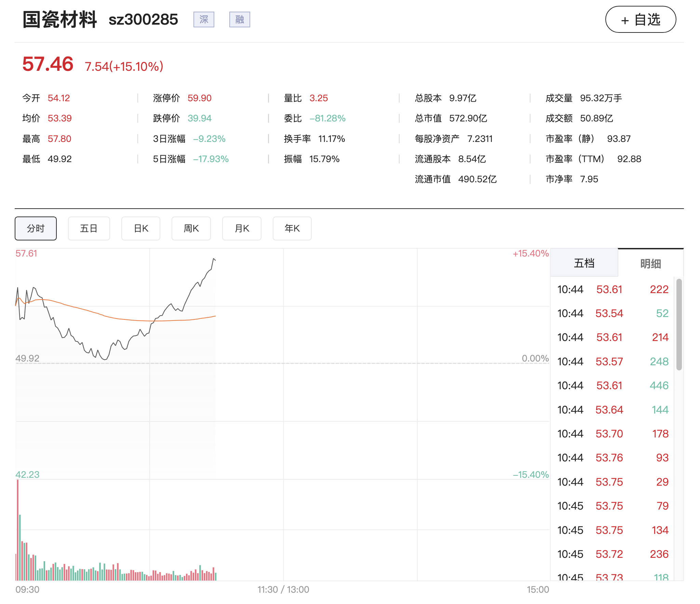The width and height of the screenshot is (700, 604).
Task: Click the 融 margin trading badge
Action: 240,19
